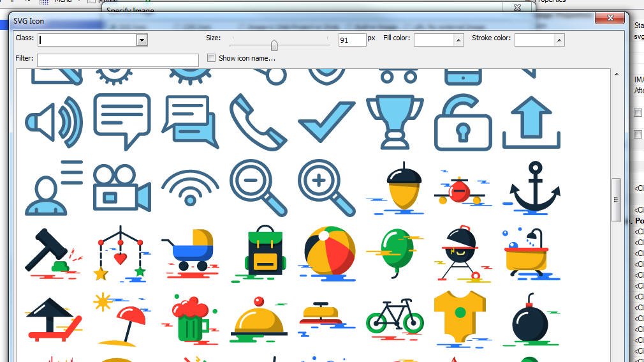Select the baby stroller icon
This screenshot has width=644, height=362.
click(x=190, y=254)
